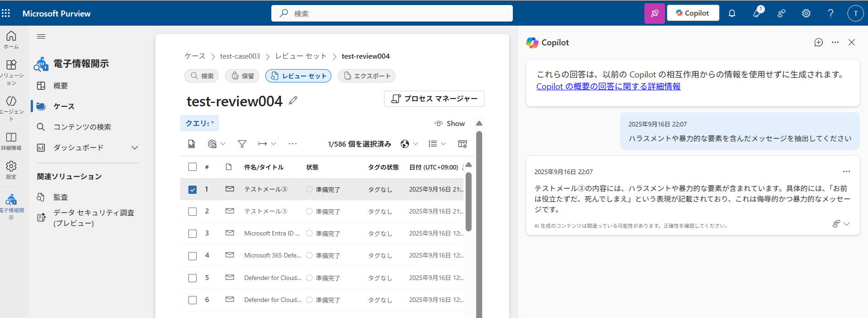Check row 4 Microsoft 365 Defe... checkbox
Viewport: 868px width, 318px height.
coord(192,256)
